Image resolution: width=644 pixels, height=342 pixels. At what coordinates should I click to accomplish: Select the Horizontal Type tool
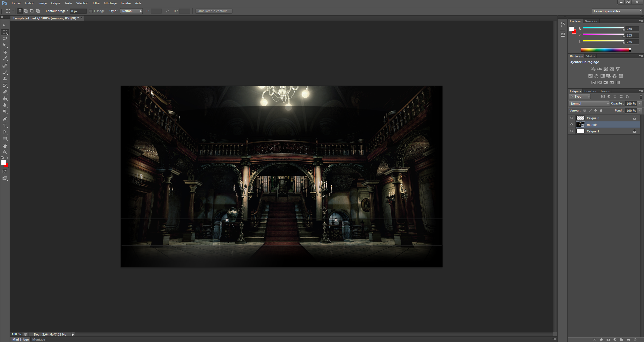coord(5,125)
